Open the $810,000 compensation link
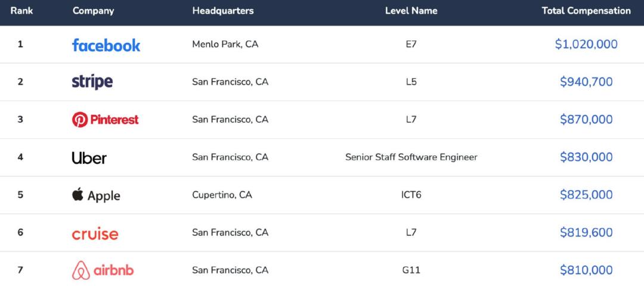The width and height of the screenshot is (644, 286). click(586, 270)
